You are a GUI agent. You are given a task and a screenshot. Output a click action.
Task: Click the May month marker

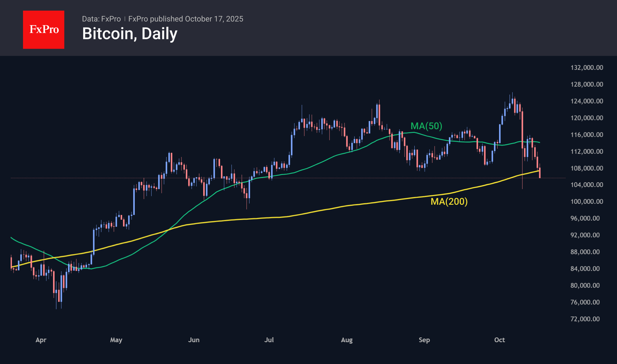(x=116, y=340)
